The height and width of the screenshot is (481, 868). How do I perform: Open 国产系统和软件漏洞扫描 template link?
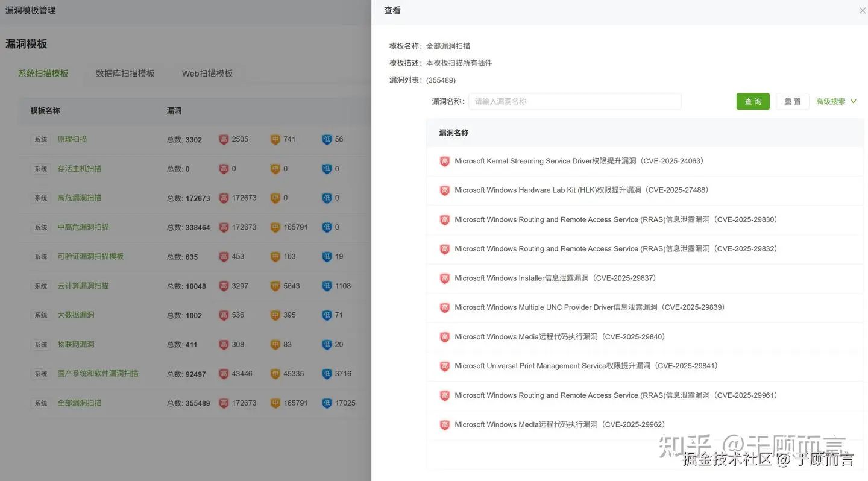click(98, 374)
